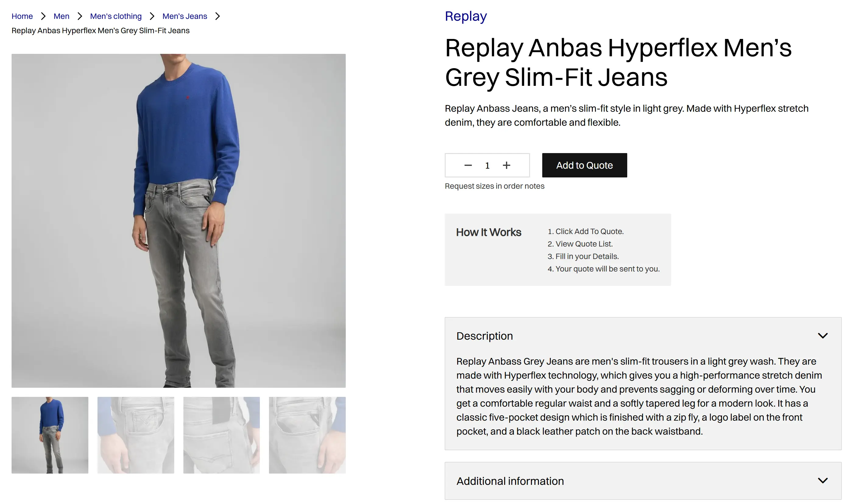Select the fourth side pocket thumbnail

click(x=307, y=435)
